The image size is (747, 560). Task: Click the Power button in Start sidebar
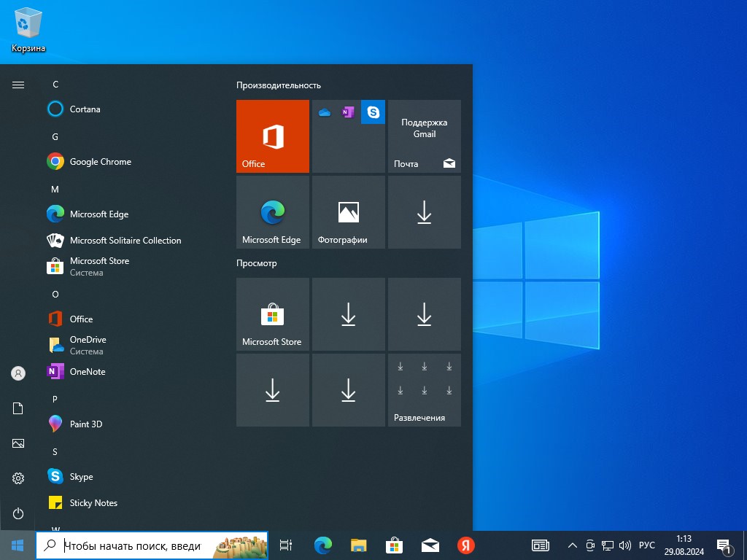pyautogui.click(x=18, y=513)
